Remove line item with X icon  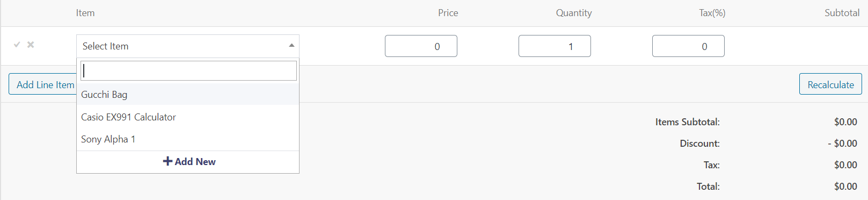click(x=31, y=45)
